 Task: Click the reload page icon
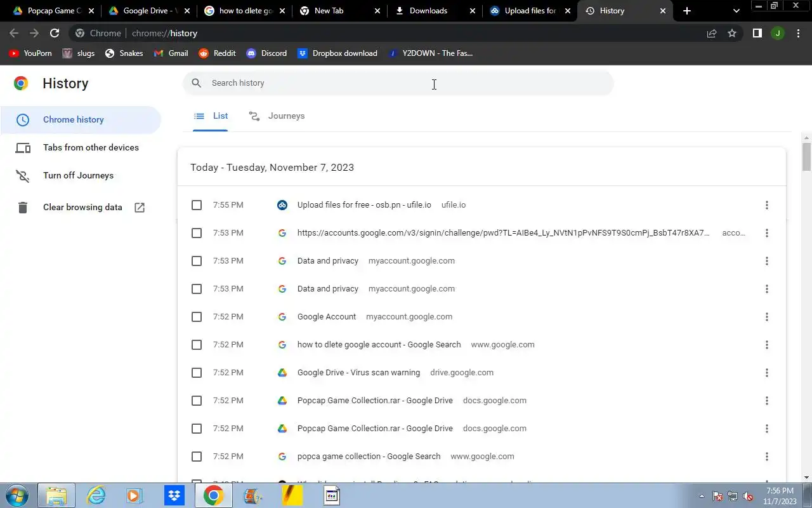pos(55,33)
